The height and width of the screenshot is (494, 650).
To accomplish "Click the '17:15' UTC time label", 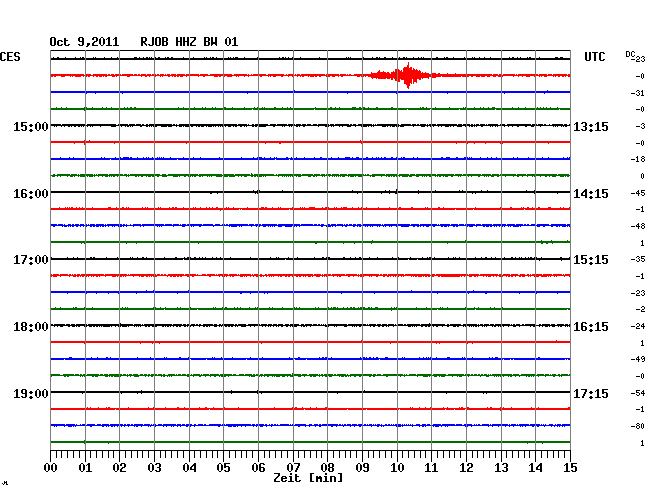I will click(x=591, y=393).
